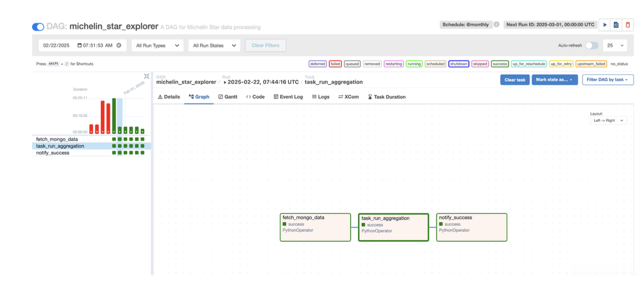
Task: Click the Clear Filters button
Action: click(266, 45)
